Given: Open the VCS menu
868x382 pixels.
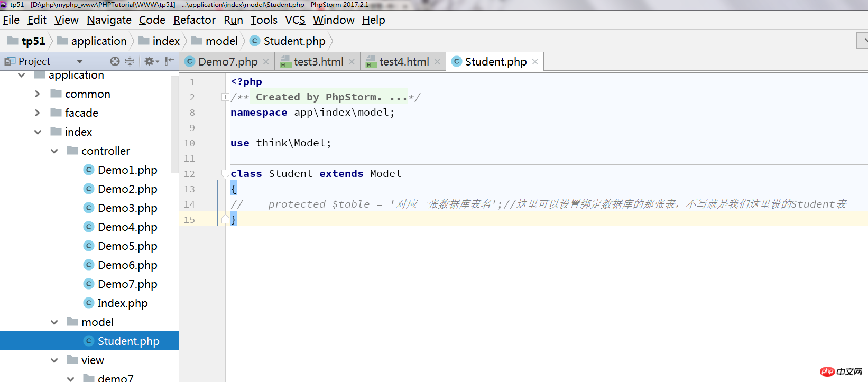Looking at the screenshot, I should pos(295,20).
